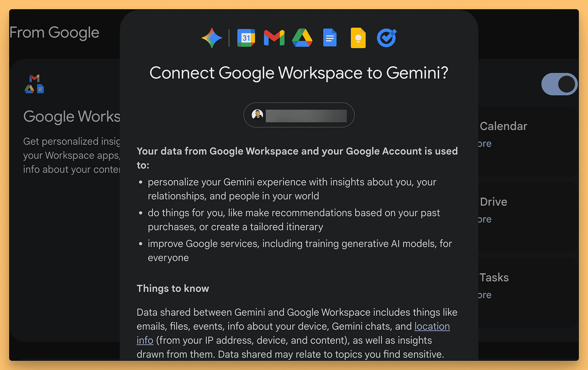588x370 pixels.
Task: Click the Google Tasks icon in dialog header
Action: tap(386, 38)
